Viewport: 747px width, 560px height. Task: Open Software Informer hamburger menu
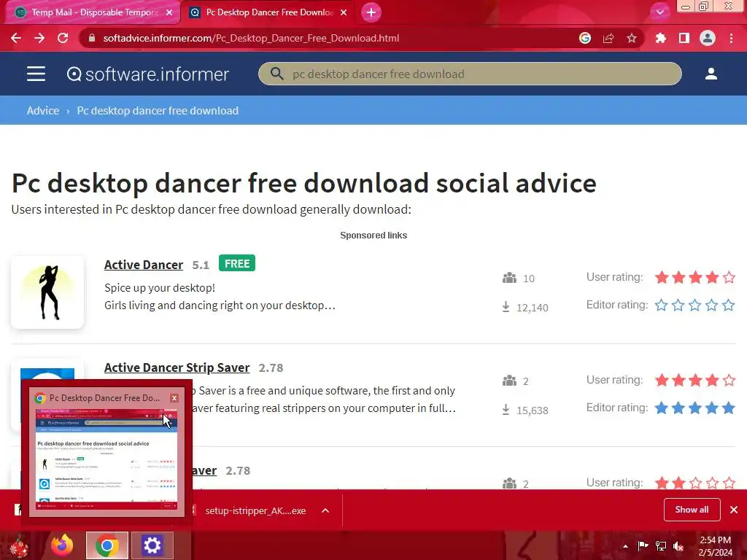pos(36,74)
